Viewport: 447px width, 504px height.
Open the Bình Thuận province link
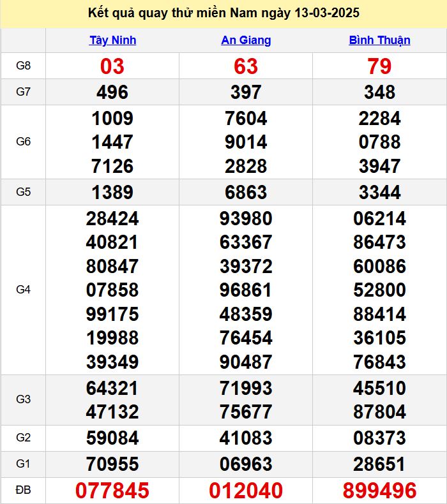point(379,40)
